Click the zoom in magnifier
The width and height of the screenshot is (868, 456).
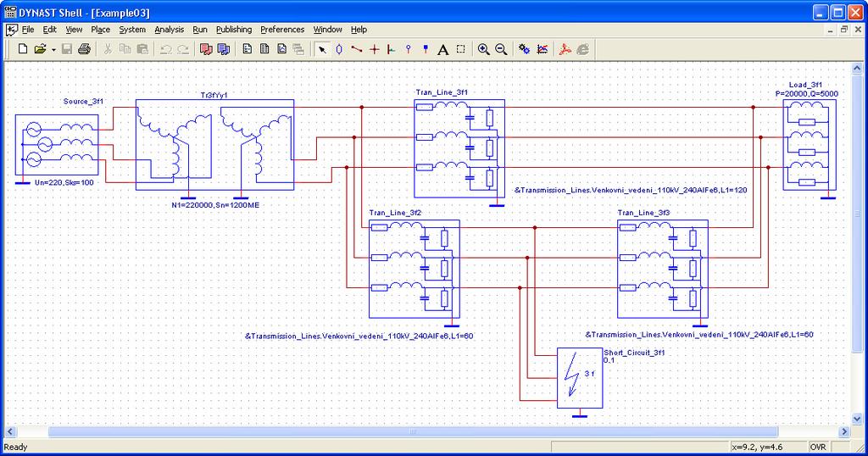click(x=483, y=49)
